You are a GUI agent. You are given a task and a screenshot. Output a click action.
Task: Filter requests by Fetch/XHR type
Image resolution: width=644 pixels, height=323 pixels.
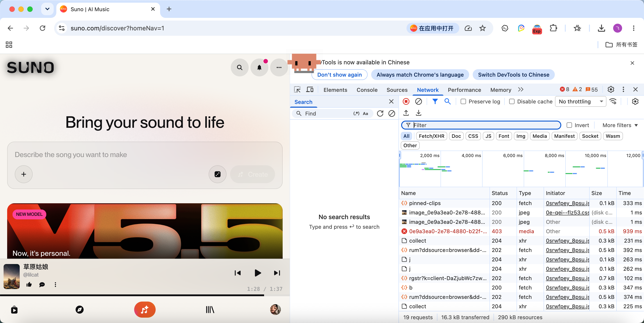tap(432, 136)
